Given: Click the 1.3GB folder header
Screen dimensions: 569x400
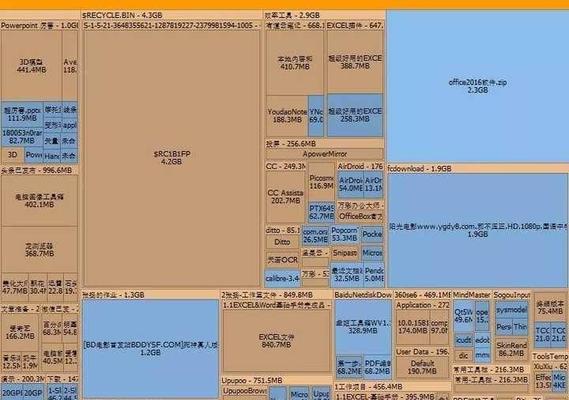Looking at the screenshot, I should click(x=150, y=295).
